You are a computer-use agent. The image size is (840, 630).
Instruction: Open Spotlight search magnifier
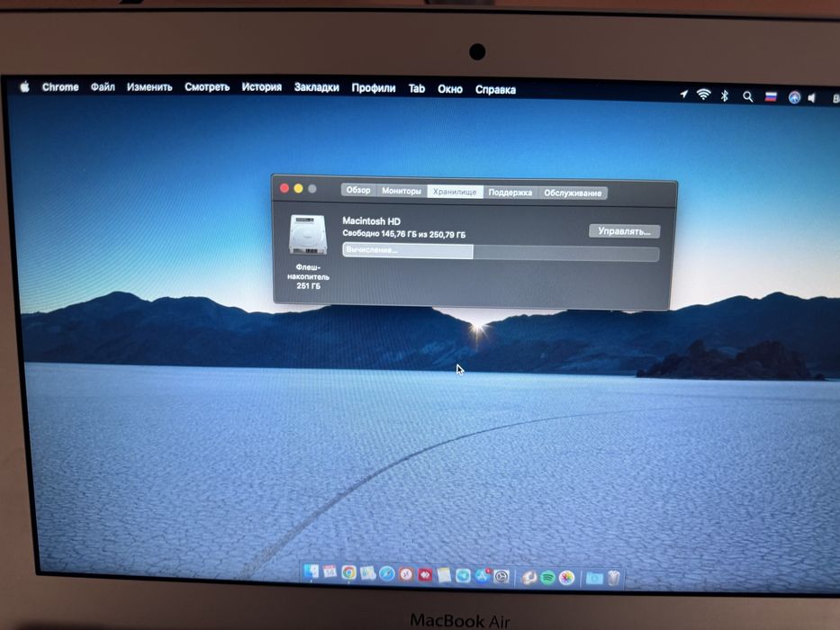point(747,96)
